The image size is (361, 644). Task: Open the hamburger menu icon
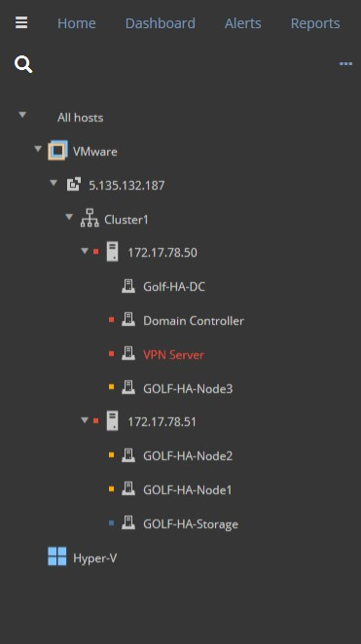pyautogui.click(x=21, y=22)
